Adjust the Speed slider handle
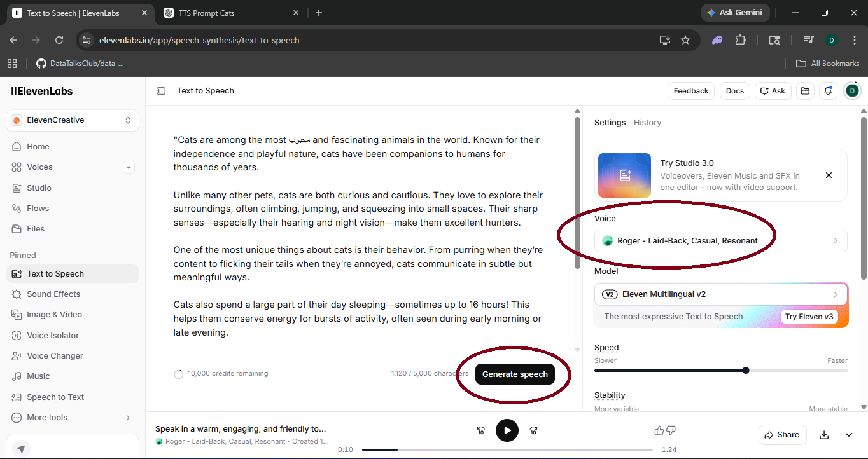Screen dimensions: 868x459 point(746,371)
